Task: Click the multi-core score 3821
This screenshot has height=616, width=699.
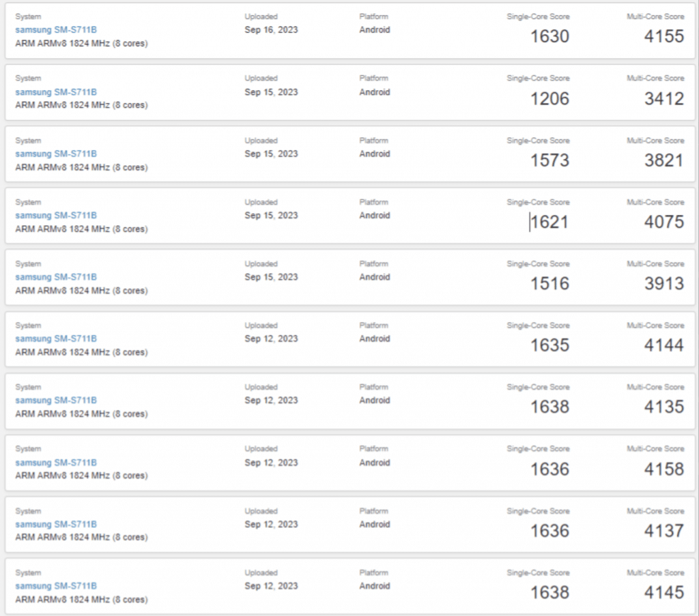Action: pos(664,160)
